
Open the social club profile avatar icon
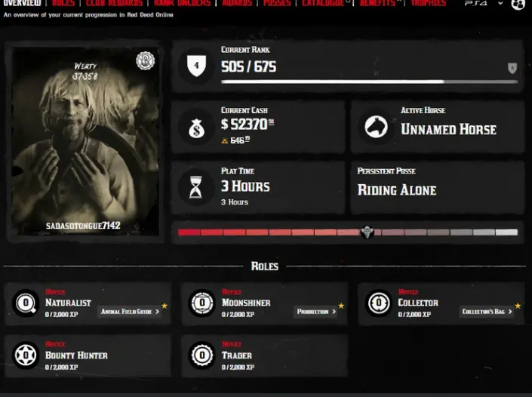click(518, 5)
